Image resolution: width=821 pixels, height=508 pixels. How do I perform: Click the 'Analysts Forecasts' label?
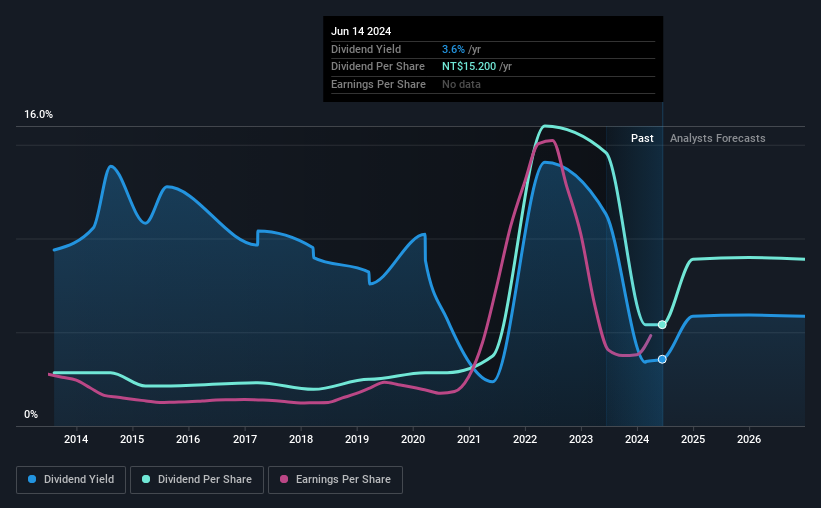tap(717, 138)
